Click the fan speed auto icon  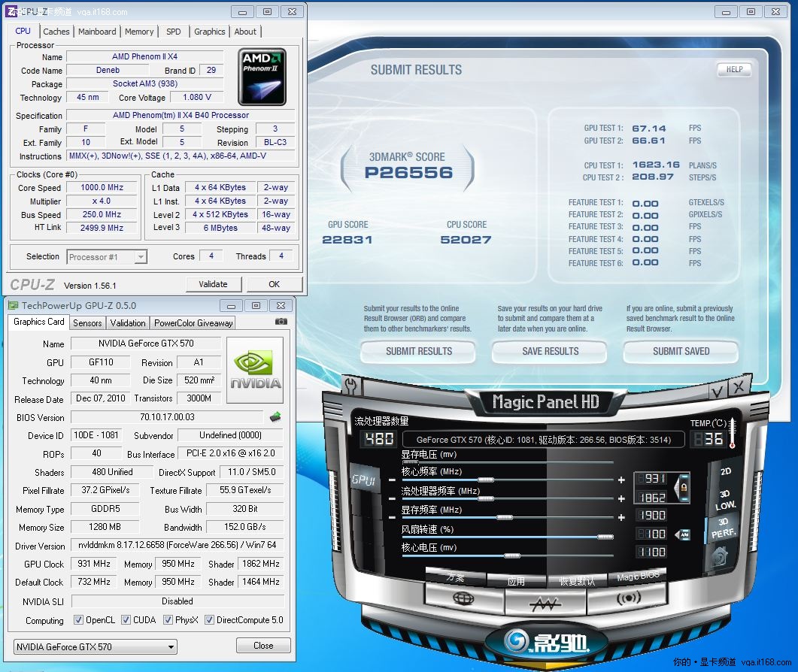point(683,534)
